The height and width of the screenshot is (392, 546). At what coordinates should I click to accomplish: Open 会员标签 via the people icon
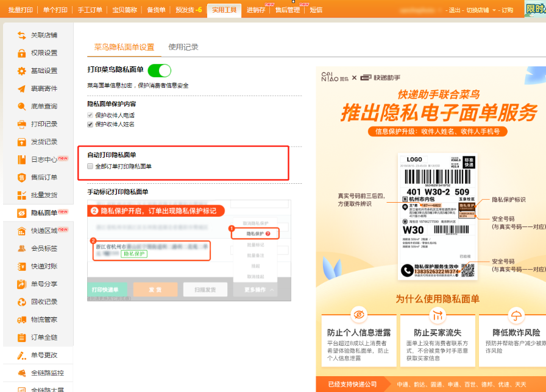[x=21, y=248]
